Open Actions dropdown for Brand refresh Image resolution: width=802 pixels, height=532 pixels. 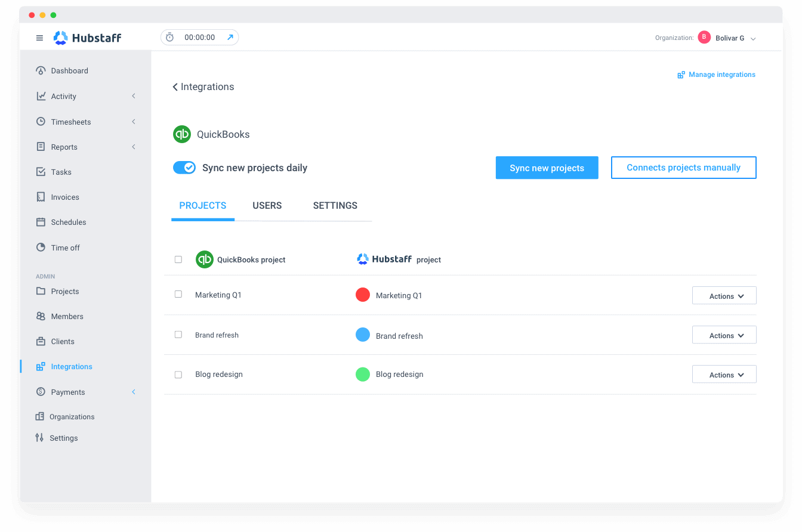tap(724, 335)
